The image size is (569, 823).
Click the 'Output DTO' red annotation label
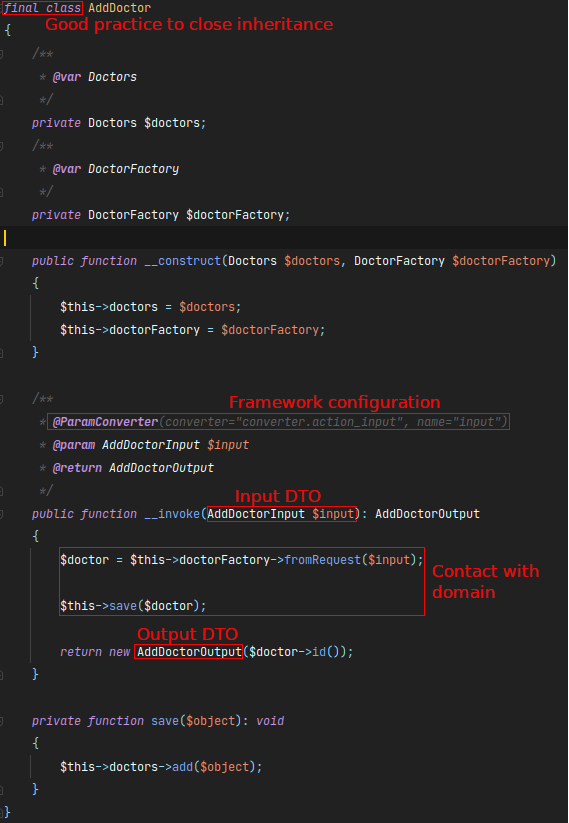[187, 634]
